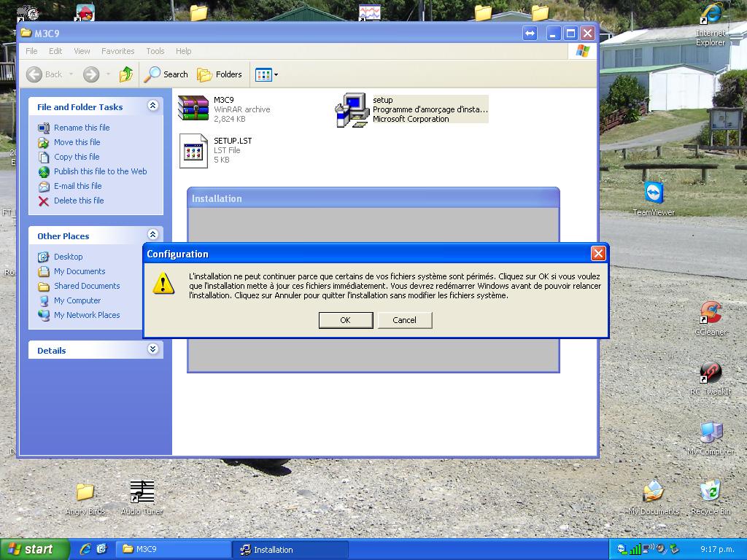Go to My Documents in Other Places

(80, 271)
